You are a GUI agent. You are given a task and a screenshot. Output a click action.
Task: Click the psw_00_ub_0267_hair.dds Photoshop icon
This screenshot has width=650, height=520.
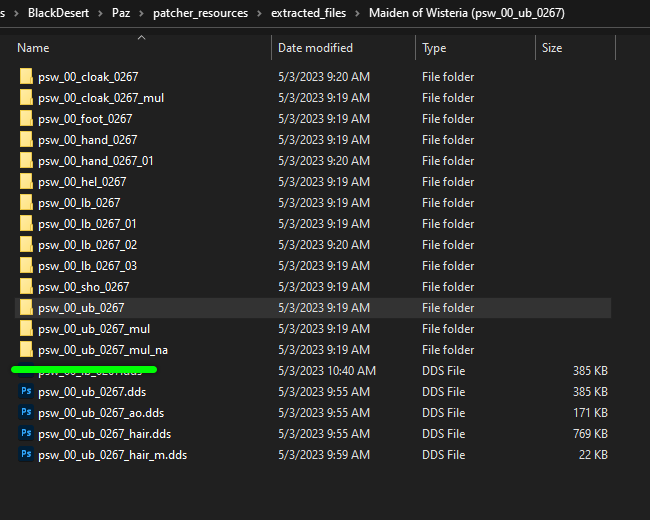[x=26, y=434]
